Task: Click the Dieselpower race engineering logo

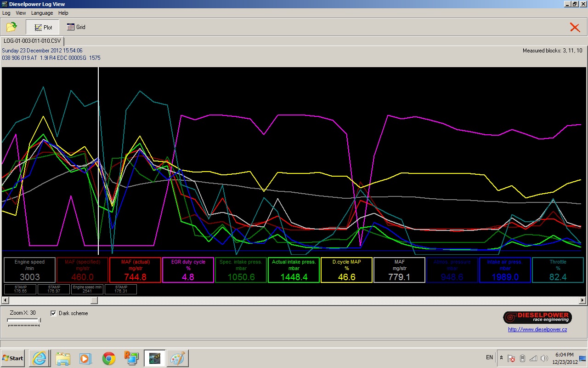Action: click(x=537, y=317)
